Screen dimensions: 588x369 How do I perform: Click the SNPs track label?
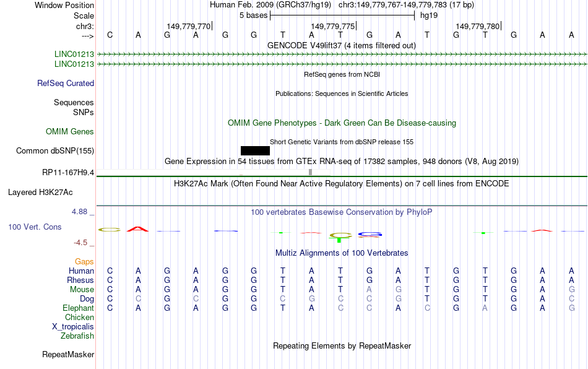[x=84, y=112]
